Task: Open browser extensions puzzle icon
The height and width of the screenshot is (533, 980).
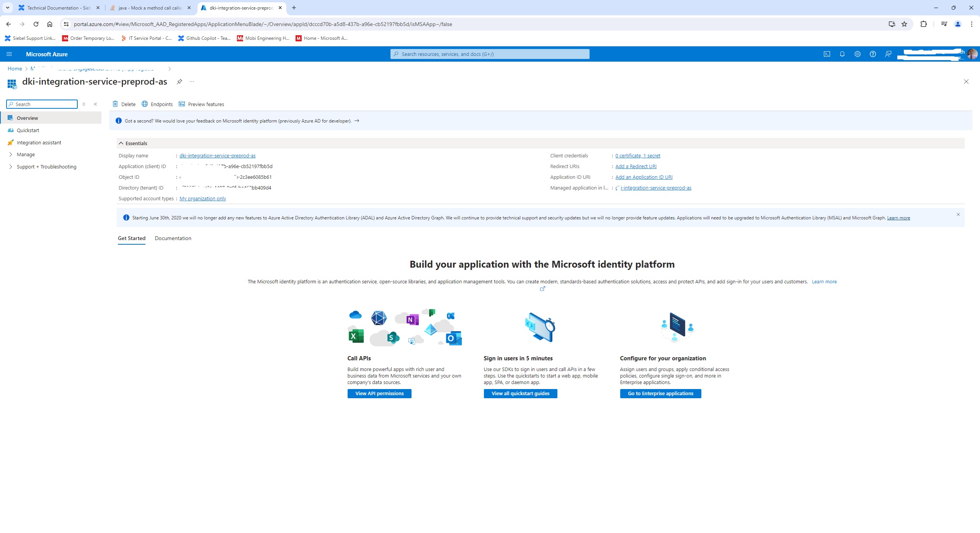Action: (924, 24)
